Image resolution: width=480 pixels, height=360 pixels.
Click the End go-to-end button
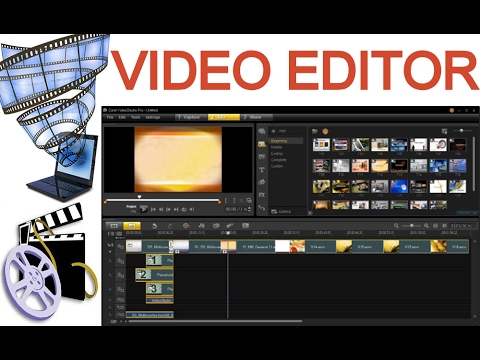(x=176, y=209)
